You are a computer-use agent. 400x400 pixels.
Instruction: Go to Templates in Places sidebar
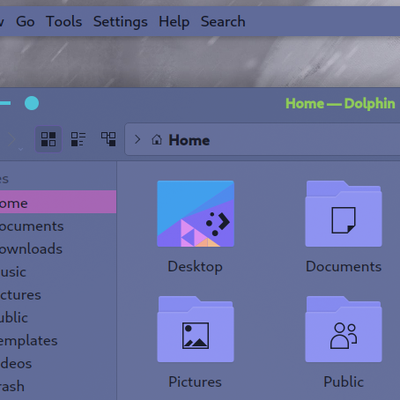(58, 341)
